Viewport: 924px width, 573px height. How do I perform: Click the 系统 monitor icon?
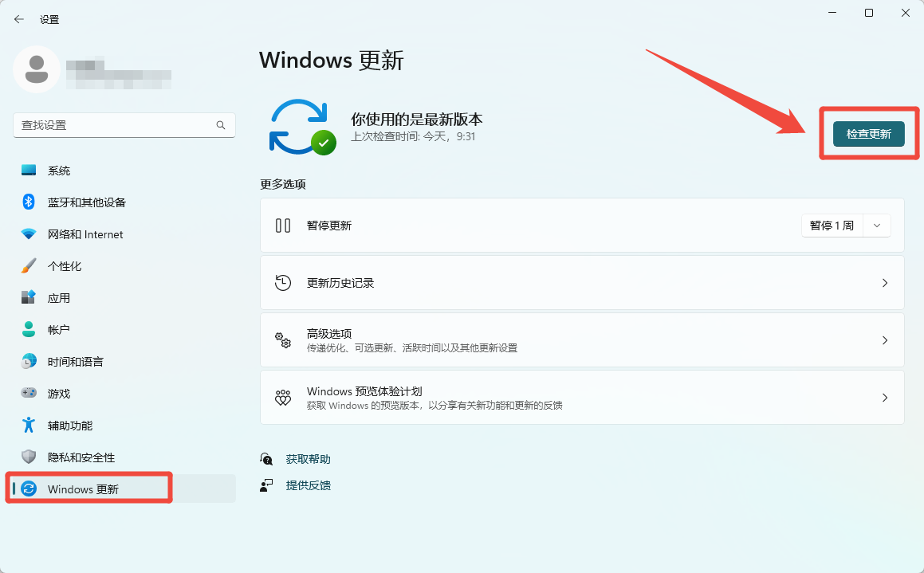click(28, 171)
